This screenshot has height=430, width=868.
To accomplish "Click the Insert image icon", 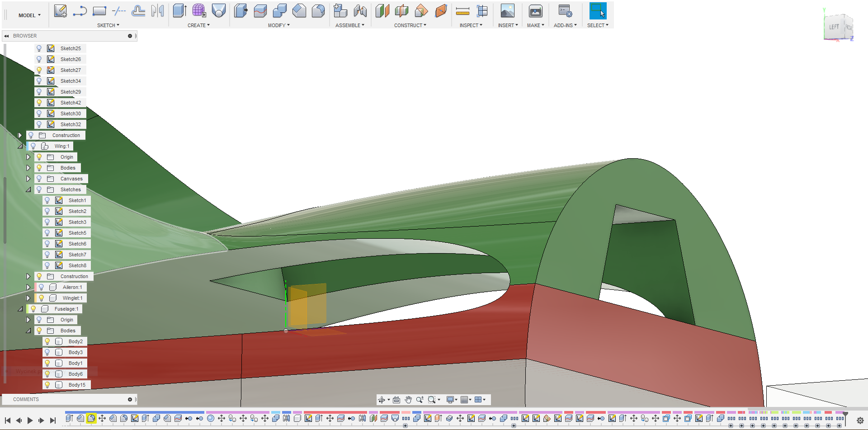I will [x=507, y=11].
